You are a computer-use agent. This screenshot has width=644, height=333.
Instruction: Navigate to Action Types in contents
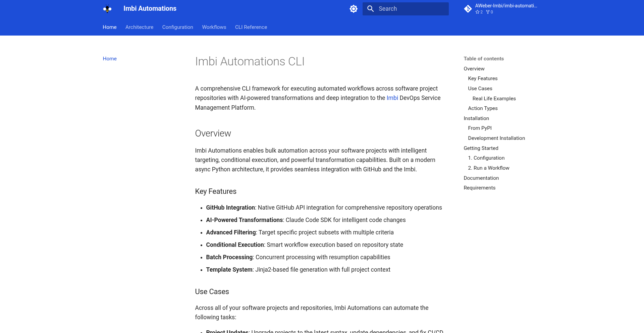tap(483, 108)
